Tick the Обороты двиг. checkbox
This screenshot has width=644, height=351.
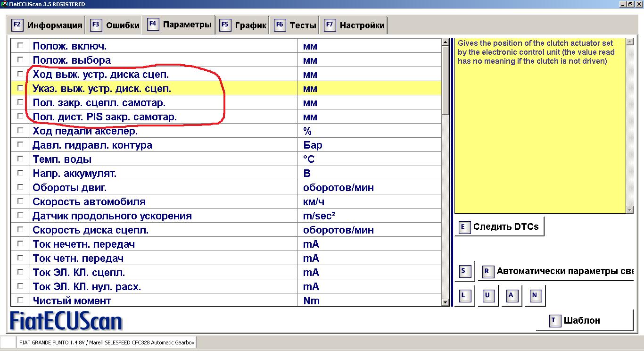point(20,187)
